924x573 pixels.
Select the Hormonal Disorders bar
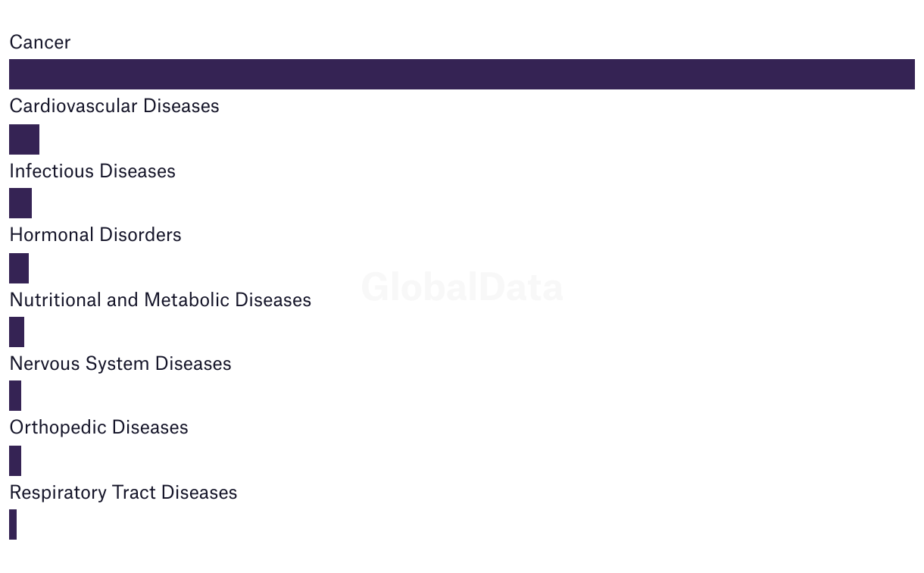point(19,268)
